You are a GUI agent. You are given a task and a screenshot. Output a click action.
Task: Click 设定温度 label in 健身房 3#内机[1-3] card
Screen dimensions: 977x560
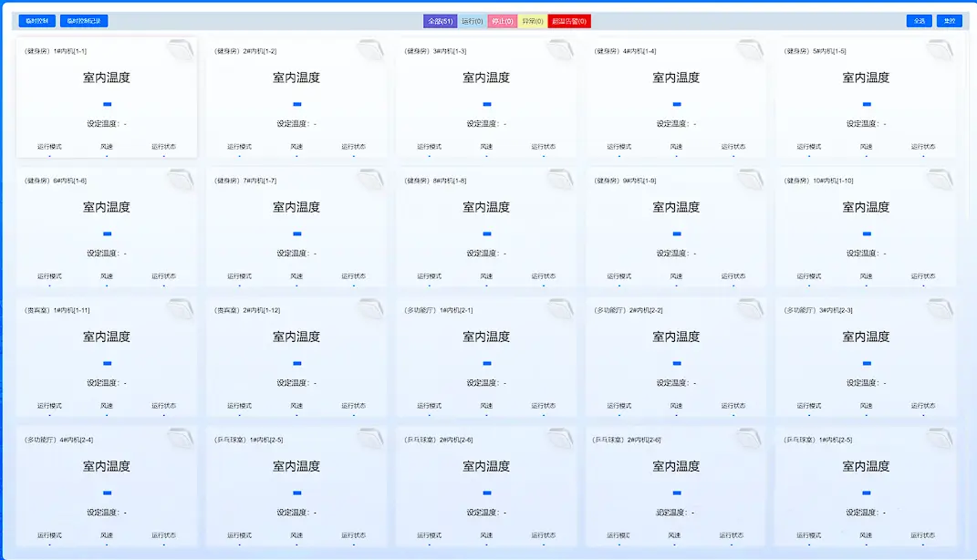pyautogui.click(x=481, y=124)
